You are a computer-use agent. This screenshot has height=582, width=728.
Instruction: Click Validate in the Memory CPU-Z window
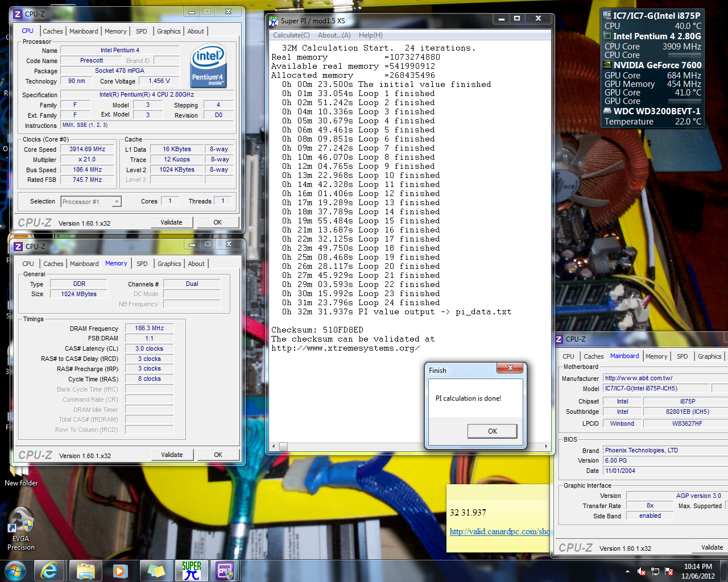(172, 455)
